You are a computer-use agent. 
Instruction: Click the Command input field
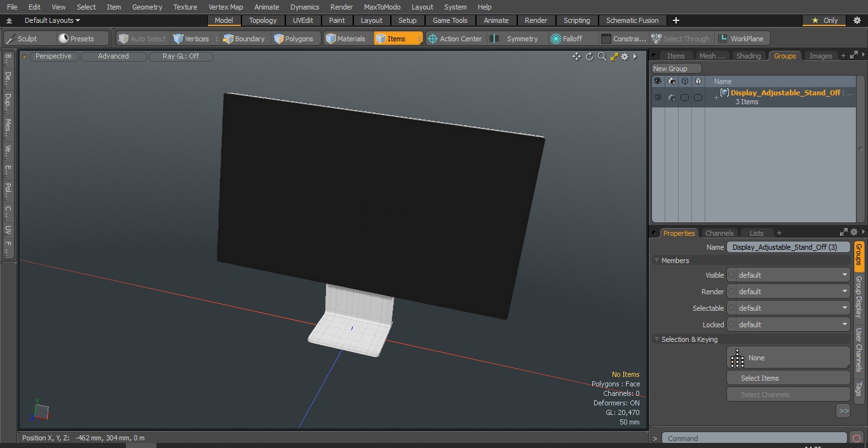pyautogui.click(x=754, y=438)
